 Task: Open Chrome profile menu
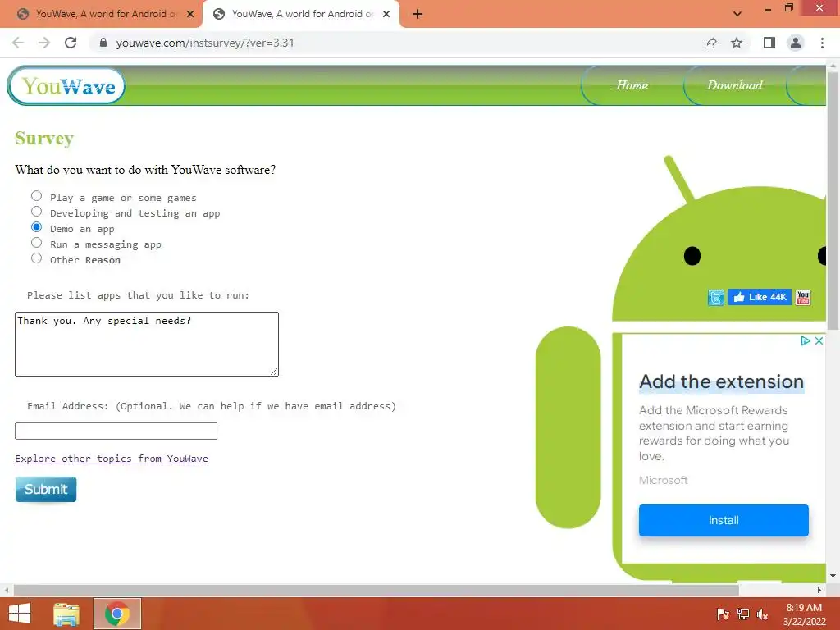796,43
